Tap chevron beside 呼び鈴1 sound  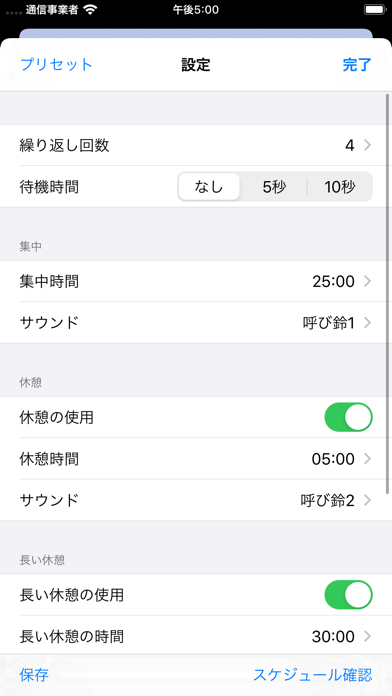click(367, 323)
